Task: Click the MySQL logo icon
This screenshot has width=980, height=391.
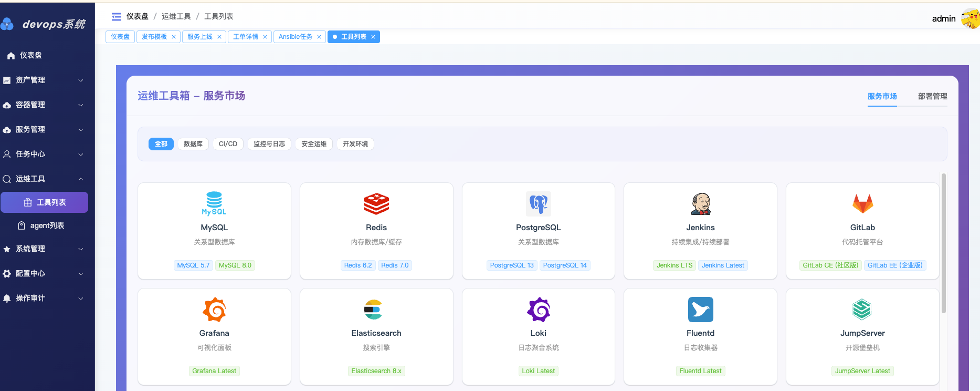Action: click(x=214, y=204)
